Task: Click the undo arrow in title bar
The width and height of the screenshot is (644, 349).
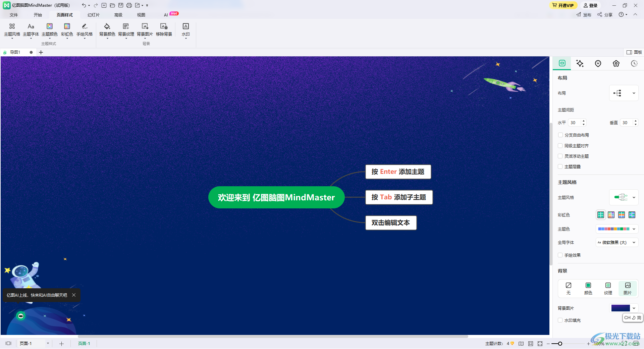Action: pos(84,5)
